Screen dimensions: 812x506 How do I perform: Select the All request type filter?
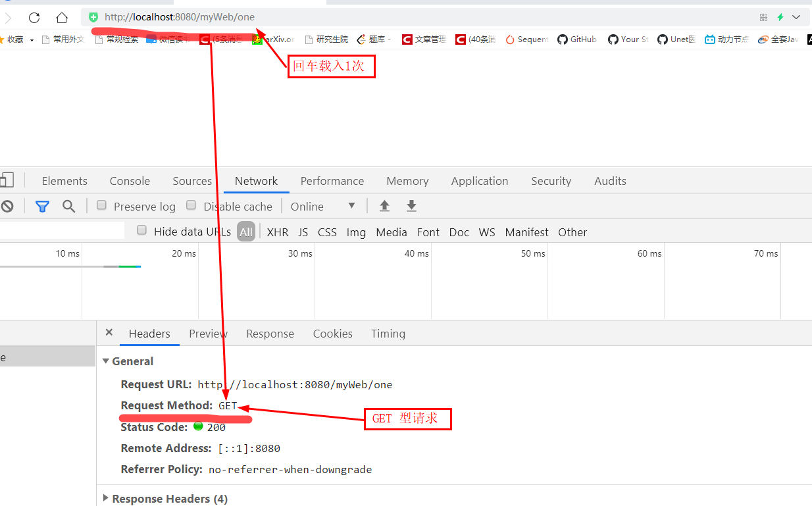pyautogui.click(x=246, y=232)
